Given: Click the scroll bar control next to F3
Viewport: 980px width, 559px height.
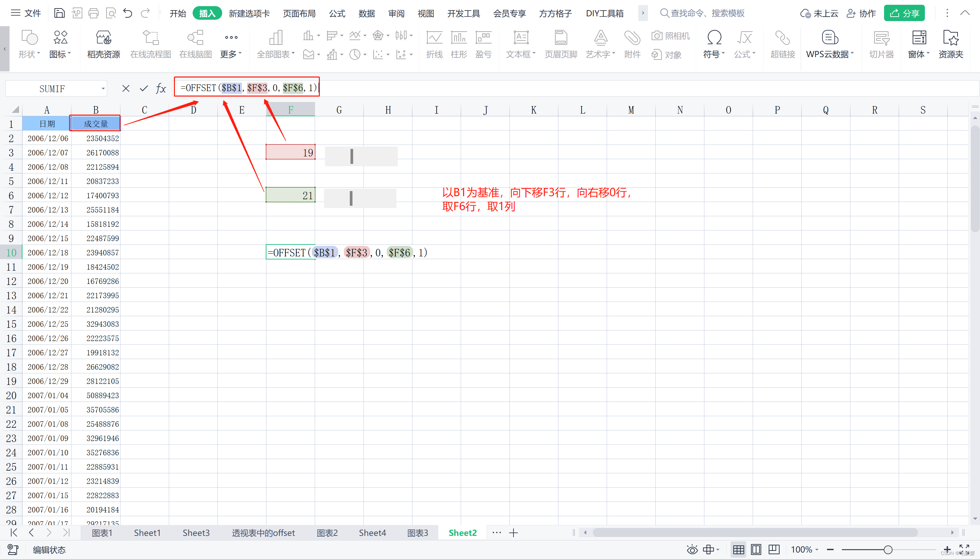Looking at the screenshot, I should tap(361, 156).
